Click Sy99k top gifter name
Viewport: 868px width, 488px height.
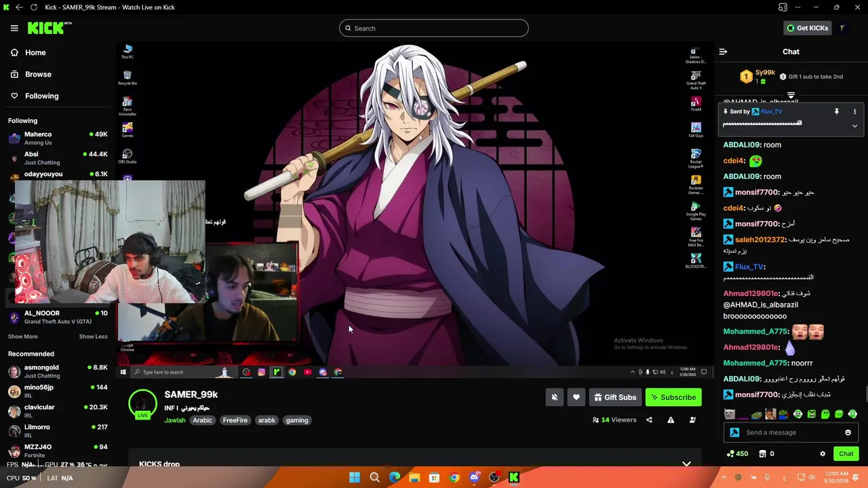point(765,73)
